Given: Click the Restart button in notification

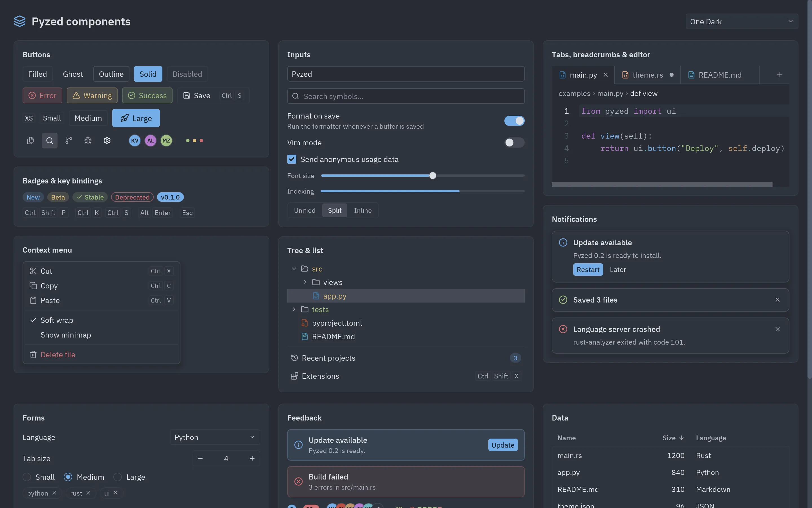Looking at the screenshot, I should pos(588,270).
